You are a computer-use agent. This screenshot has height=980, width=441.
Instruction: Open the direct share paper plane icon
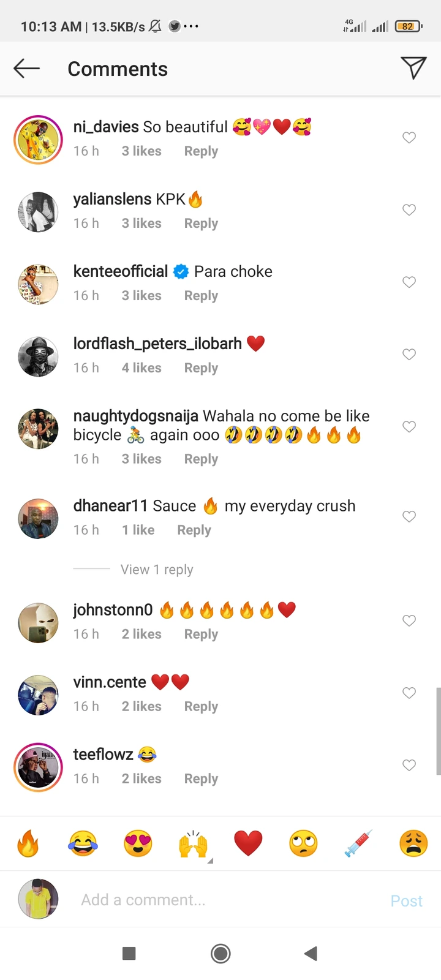point(413,68)
